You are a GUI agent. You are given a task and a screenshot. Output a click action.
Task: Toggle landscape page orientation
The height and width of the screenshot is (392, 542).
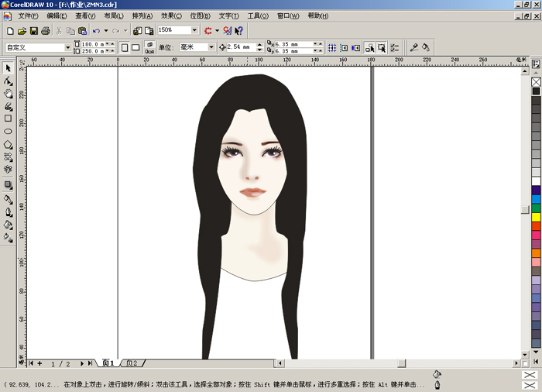tap(135, 48)
